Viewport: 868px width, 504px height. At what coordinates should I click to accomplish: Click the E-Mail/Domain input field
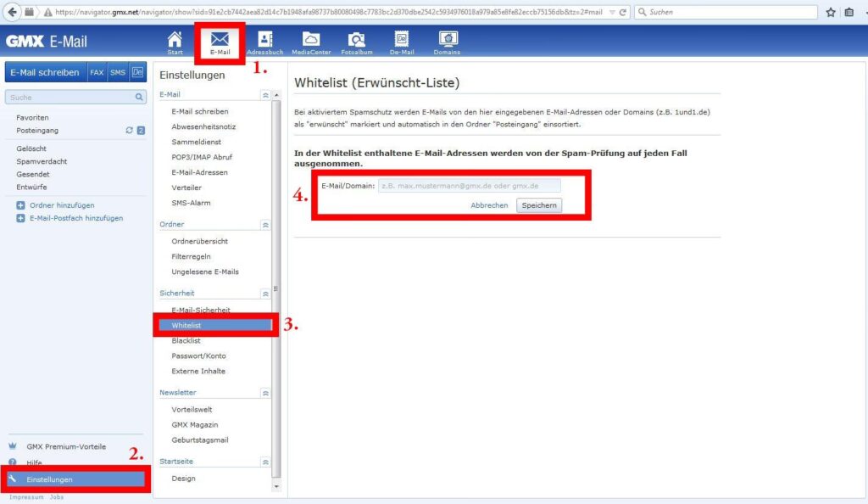coord(467,185)
